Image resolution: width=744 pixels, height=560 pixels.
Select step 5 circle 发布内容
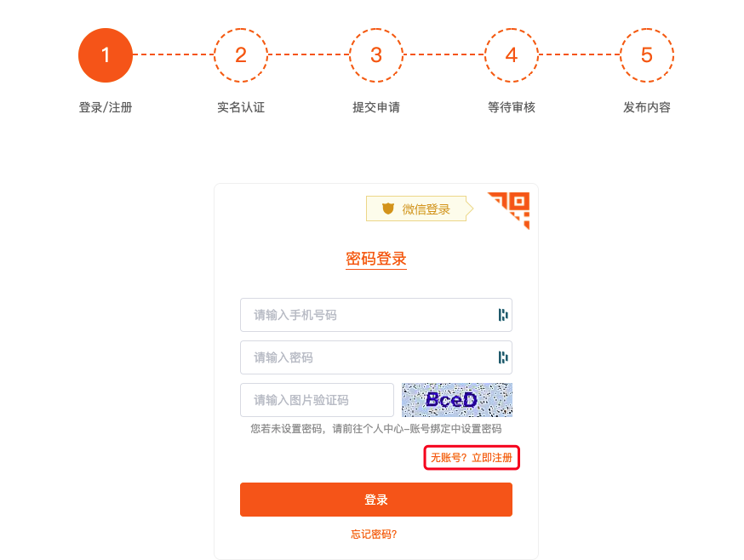[x=647, y=55]
